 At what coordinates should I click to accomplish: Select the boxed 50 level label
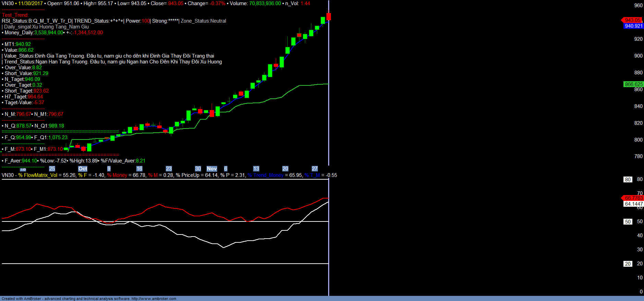[628, 222]
